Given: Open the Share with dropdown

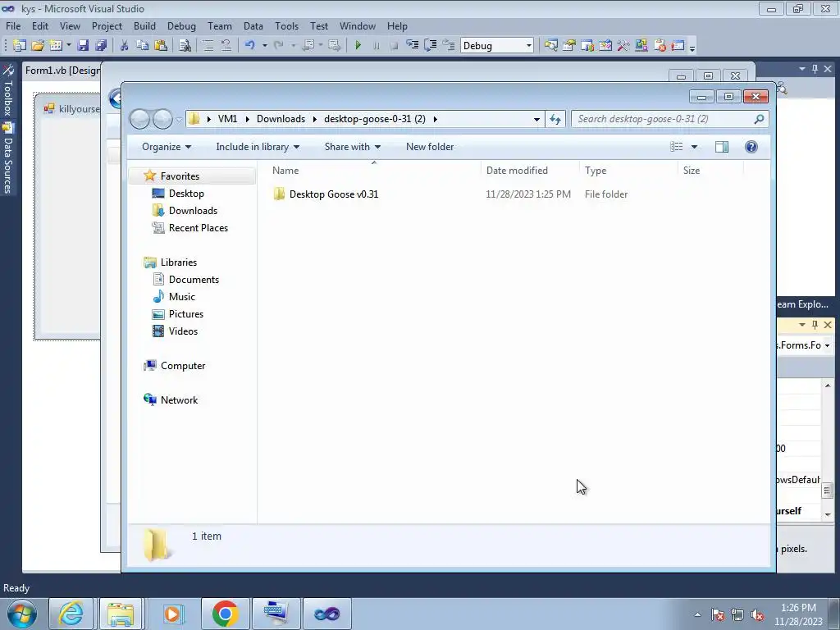Looking at the screenshot, I should [352, 147].
